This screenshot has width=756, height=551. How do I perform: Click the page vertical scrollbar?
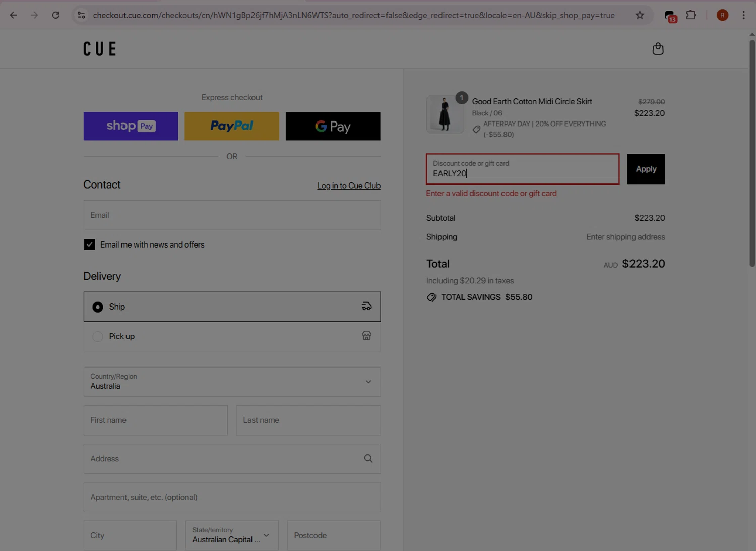[752, 153]
